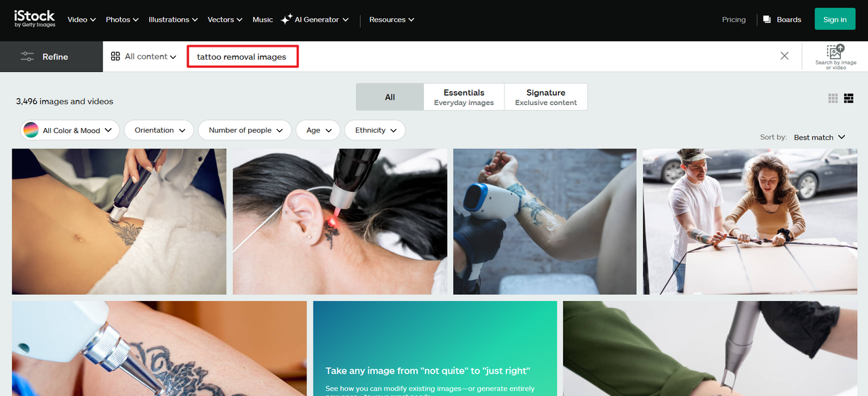The width and height of the screenshot is (868, 396).
Task: Click the All content grid icon
Action: pos(115,57)
